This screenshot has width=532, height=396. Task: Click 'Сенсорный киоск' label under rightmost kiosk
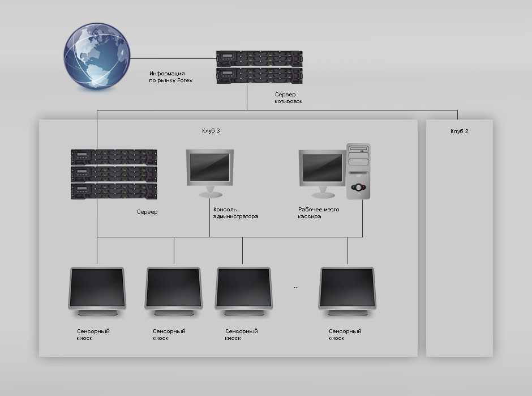point(345,334)
